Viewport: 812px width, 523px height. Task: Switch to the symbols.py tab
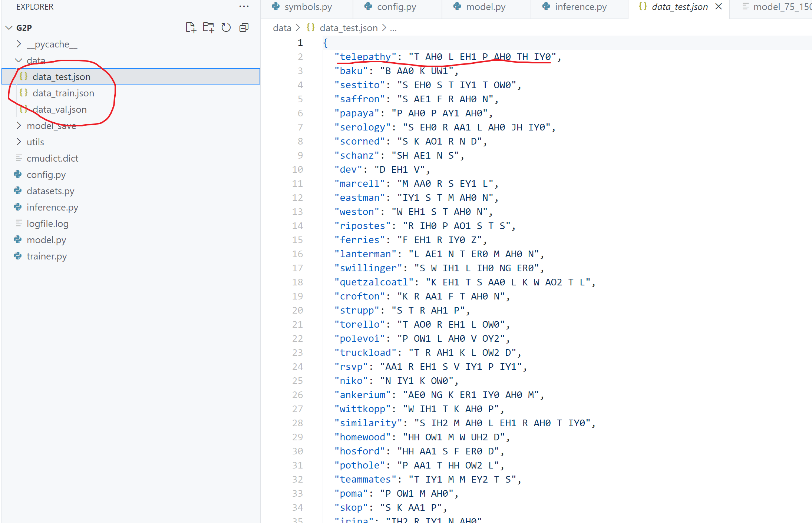click(308, 7)
